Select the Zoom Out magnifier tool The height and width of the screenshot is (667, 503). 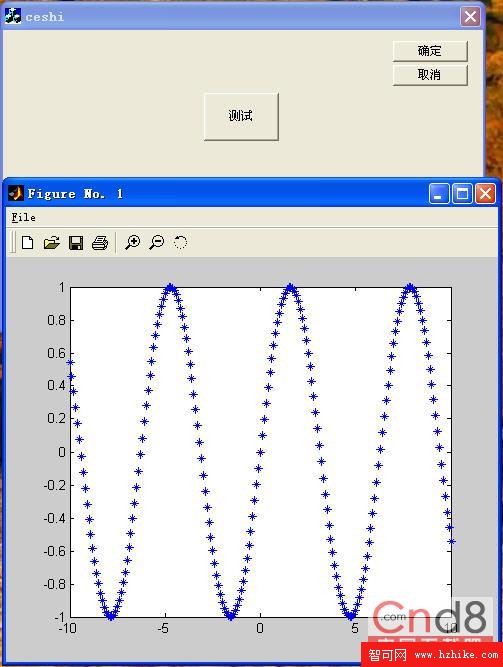pos(157,242)
